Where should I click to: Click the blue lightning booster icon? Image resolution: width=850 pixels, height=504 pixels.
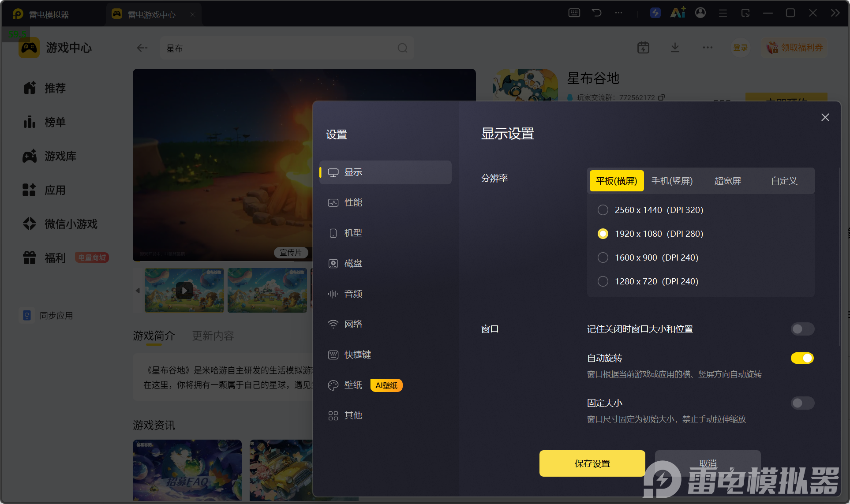click(x=655, y=13)
